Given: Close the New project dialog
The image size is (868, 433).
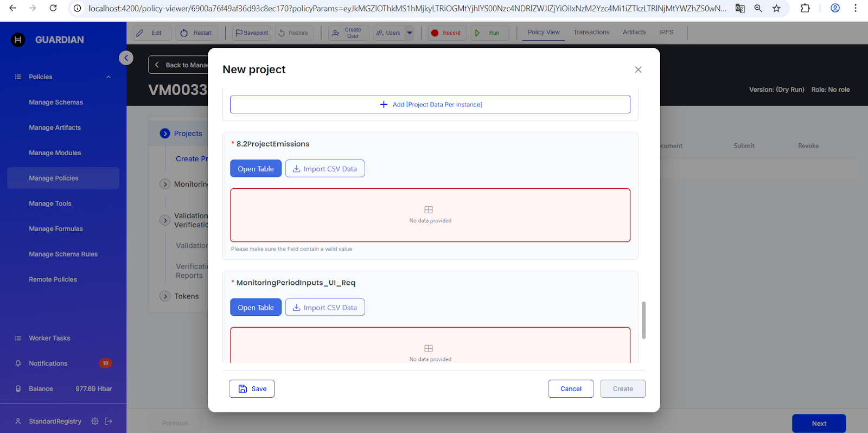Looking at the screenshot, I should click(x=638, y=69).
